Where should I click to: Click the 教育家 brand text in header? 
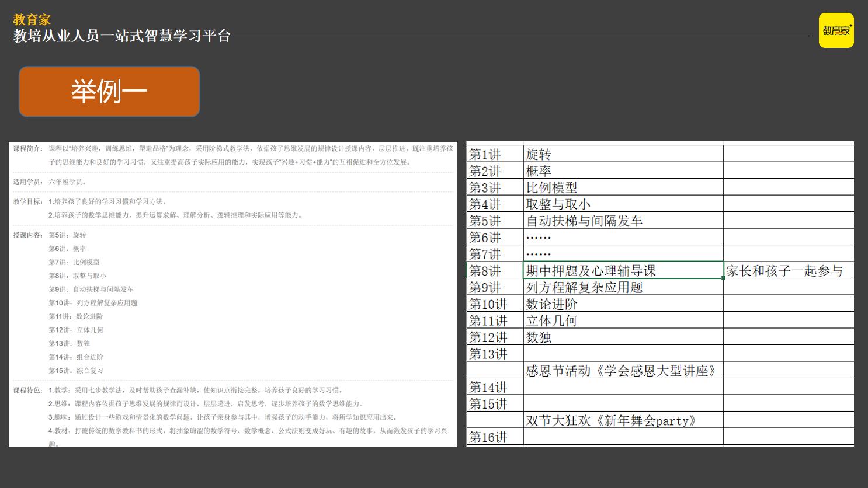pyautogui.click(x=32, y=19)
